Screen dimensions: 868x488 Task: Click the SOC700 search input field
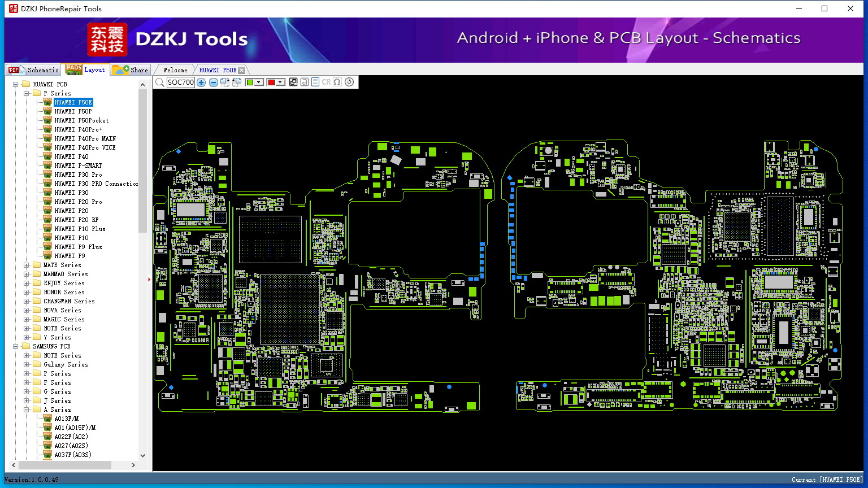click(x=181, y=82)
